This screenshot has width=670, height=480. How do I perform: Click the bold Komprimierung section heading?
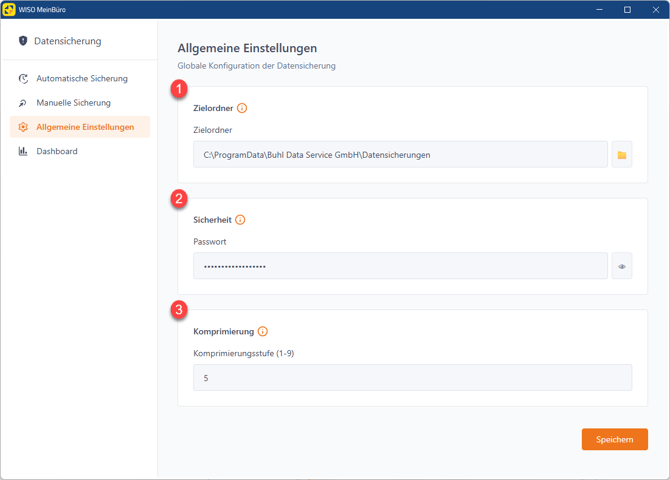223,331
